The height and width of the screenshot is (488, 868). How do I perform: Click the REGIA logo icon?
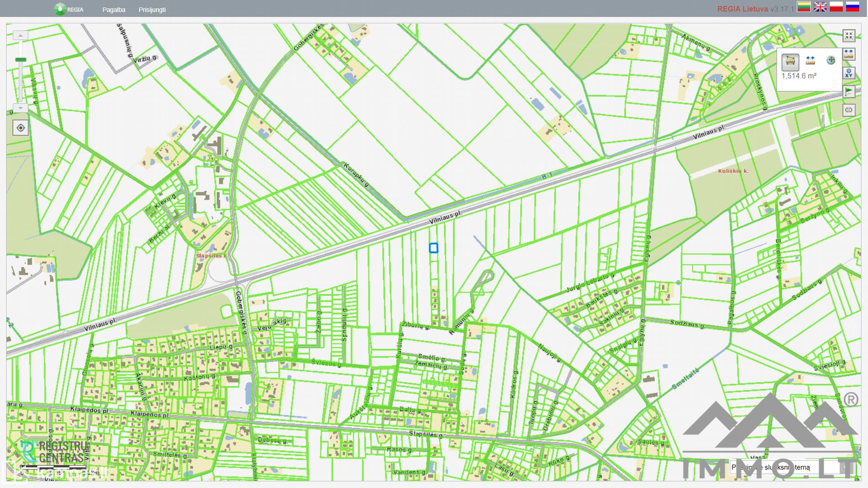coord(60,9)
